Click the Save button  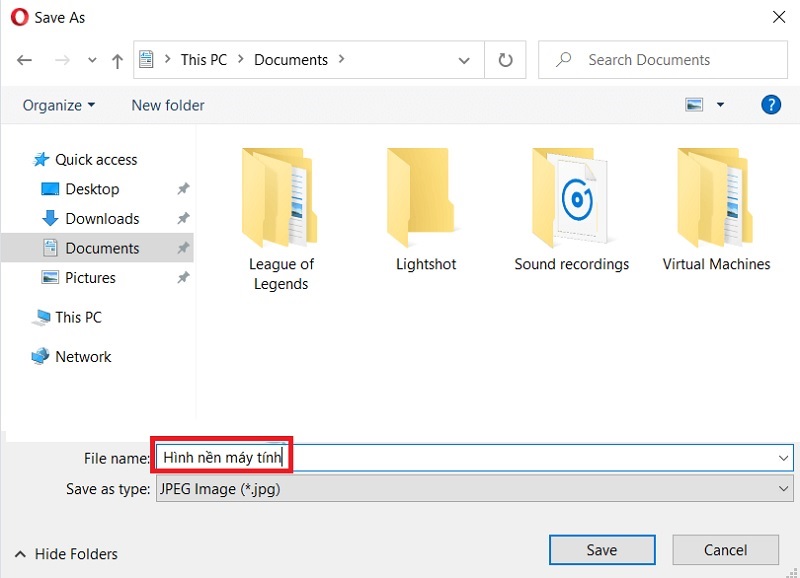601,549
